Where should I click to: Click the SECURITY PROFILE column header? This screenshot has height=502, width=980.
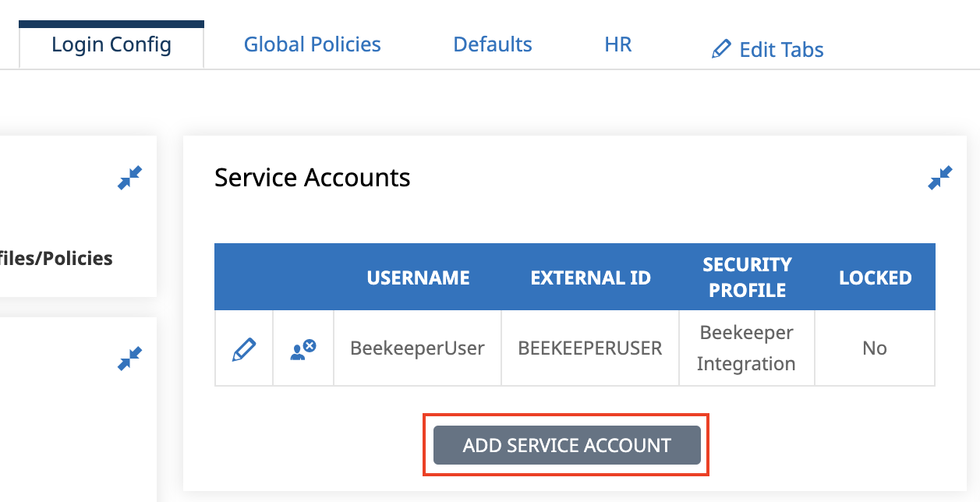pyautogui.click(x=747, y=277)
